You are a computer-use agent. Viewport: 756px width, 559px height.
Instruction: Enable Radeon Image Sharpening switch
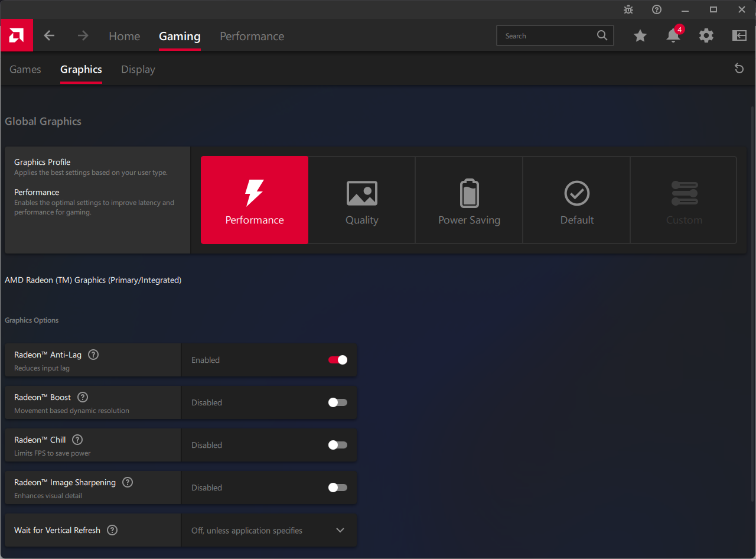pos(338,487)
